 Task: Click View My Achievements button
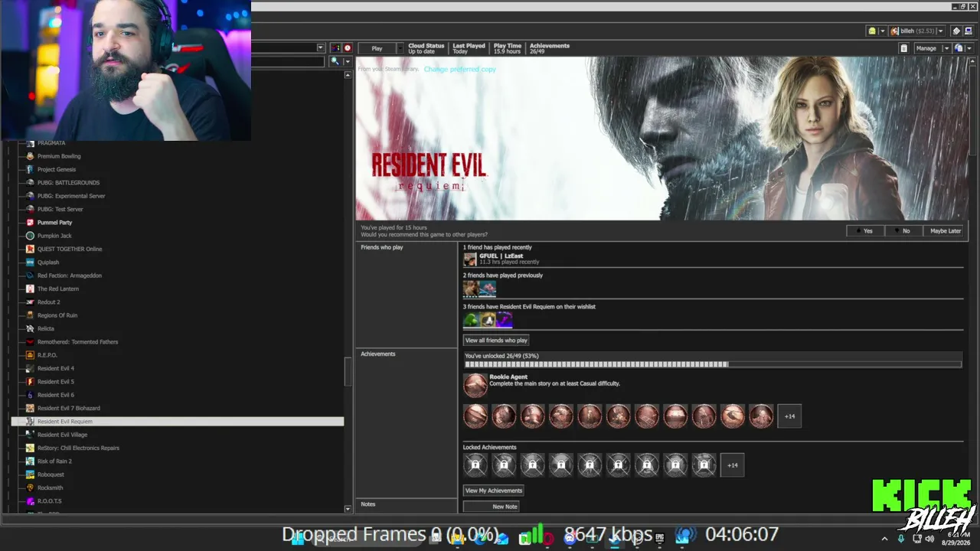coord(494,491)
